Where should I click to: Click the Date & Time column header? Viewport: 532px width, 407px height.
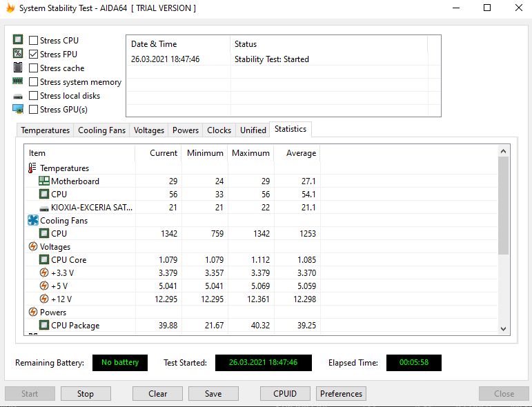click(179, 44)
